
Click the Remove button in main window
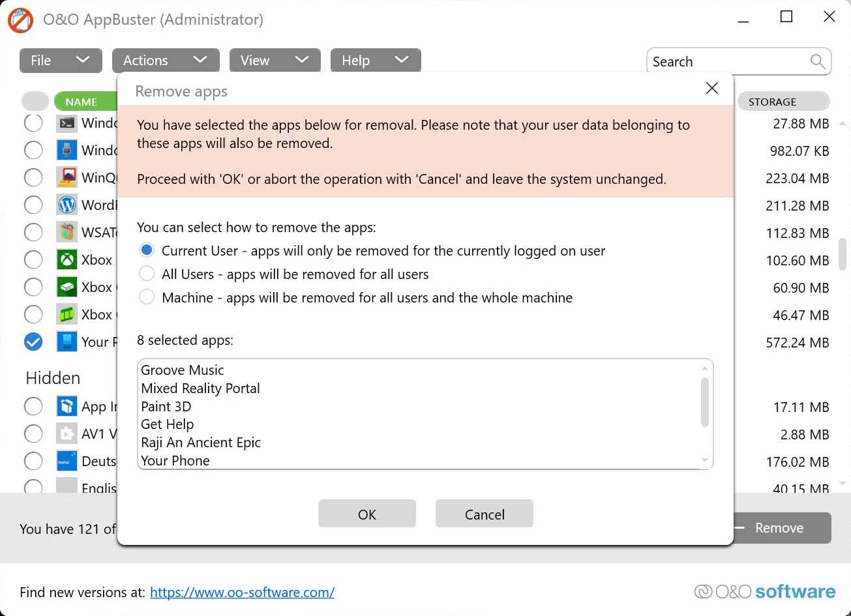(x=782, y=528)
